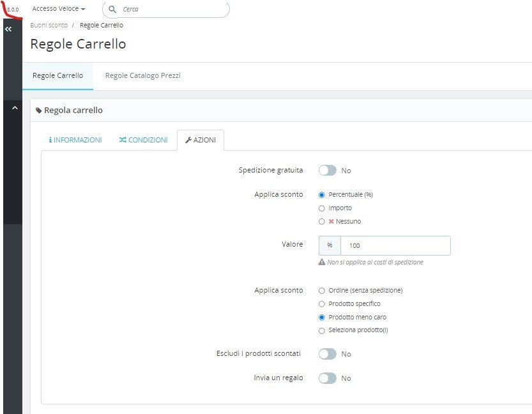Open the Accesso Veloce dropdown
This screenshot has height=414, width=532.
pos(58,9)
